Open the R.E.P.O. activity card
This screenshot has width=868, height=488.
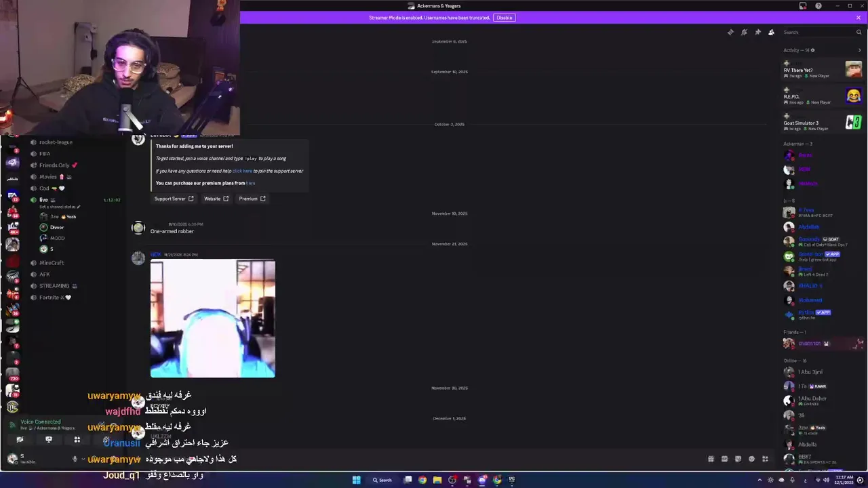pos(823,96)
